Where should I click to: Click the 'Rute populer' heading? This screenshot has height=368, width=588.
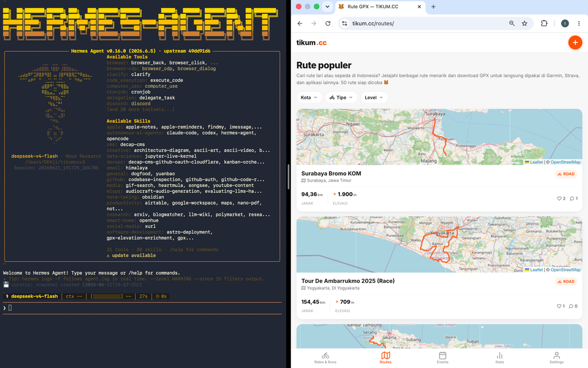pyautogui.click(x=324, y=65)
